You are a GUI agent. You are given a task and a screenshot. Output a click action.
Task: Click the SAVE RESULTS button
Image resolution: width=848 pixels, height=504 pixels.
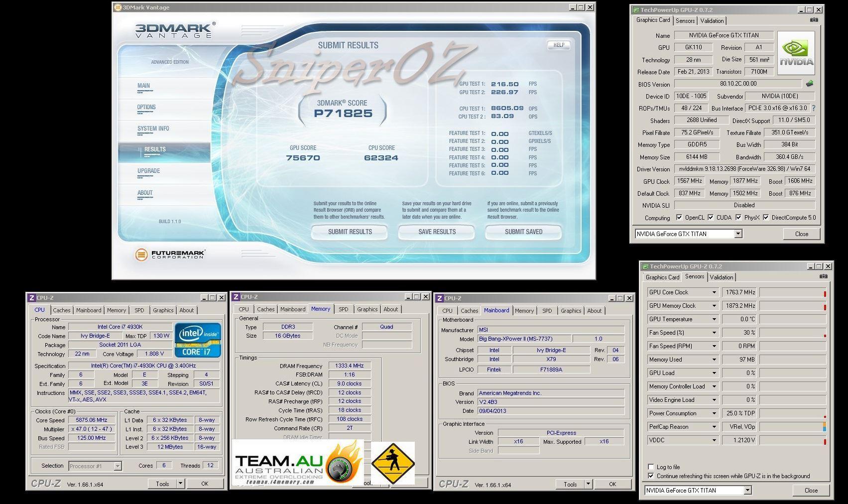437,232
